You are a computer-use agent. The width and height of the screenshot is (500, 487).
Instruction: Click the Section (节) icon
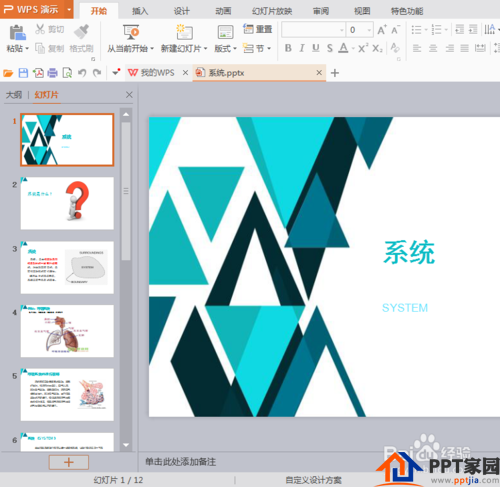[x=248, y=48]
